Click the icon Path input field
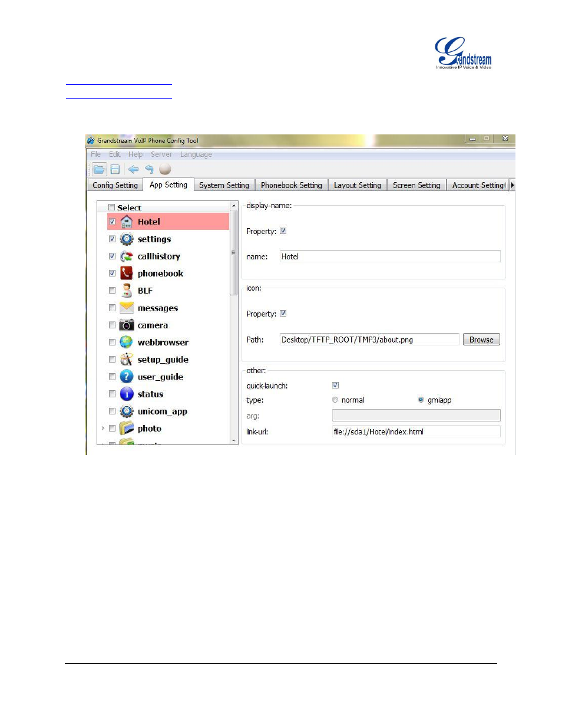Image resolution: width=562 pixels, height=728 pixels. tap(369, 340)
